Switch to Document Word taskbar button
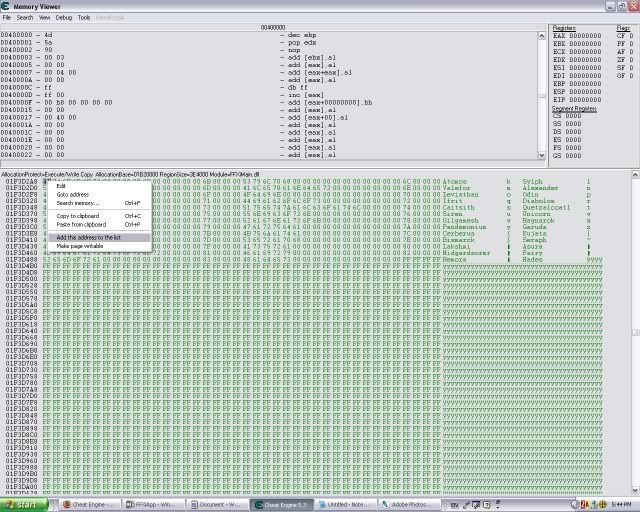 click(x=218, y=505)
